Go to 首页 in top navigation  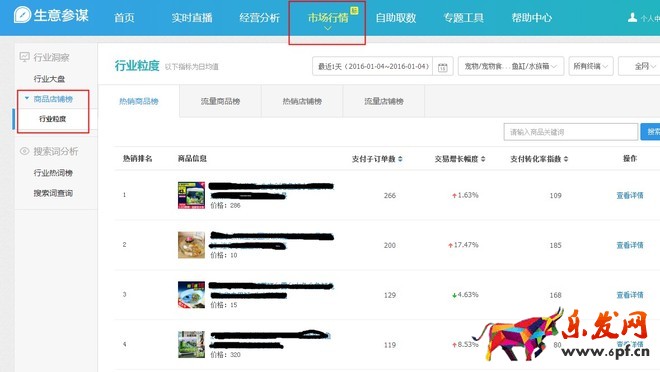124,18
